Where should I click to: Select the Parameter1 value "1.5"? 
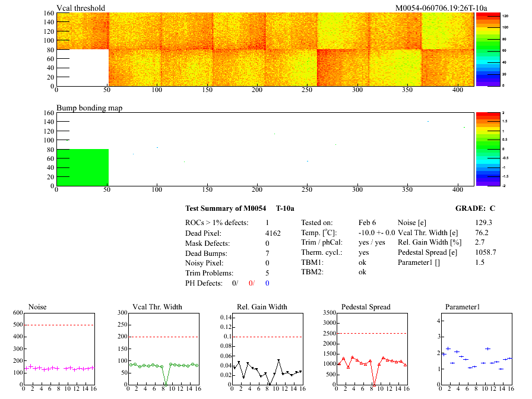(480, 262)
